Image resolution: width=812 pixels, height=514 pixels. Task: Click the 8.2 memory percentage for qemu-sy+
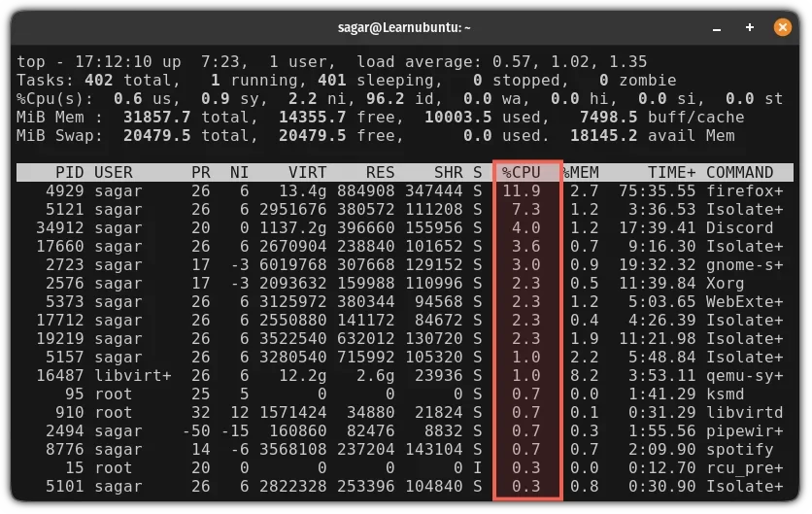[x=585, y=376]
